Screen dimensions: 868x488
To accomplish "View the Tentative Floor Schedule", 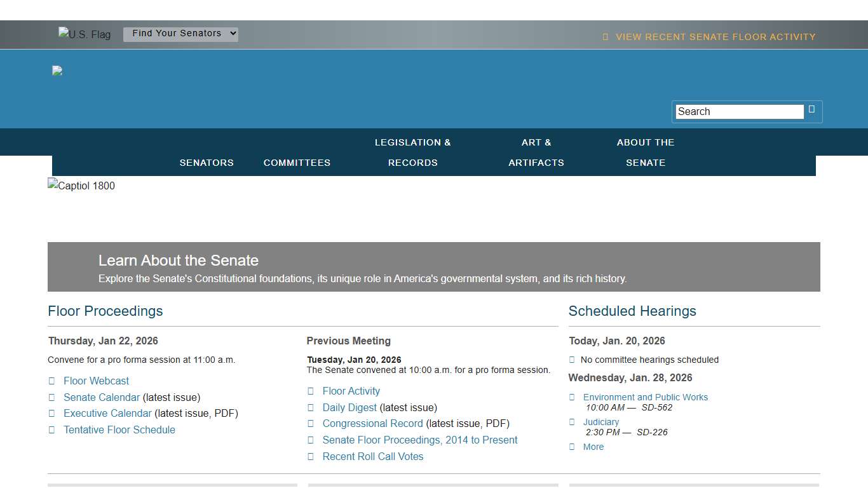I will 119,430.
